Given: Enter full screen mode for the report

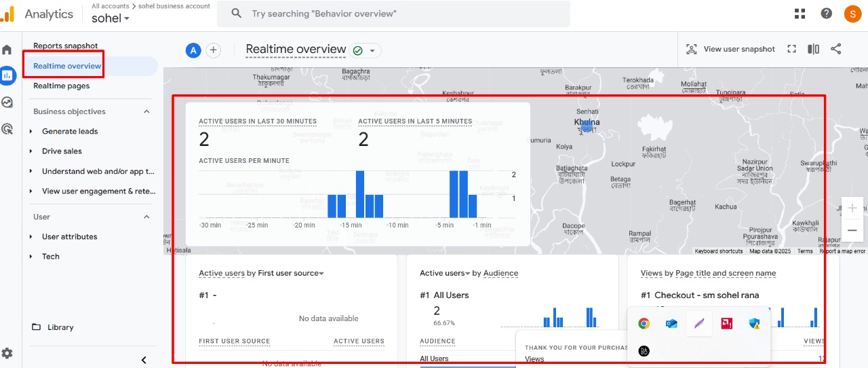Looking at the screenshot, I should point(791,49).
